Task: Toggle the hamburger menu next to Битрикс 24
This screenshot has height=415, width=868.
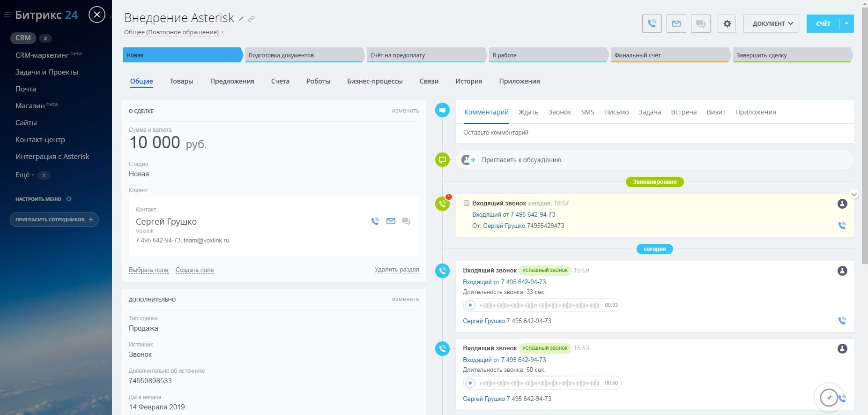Action: (x=7, y=15)
